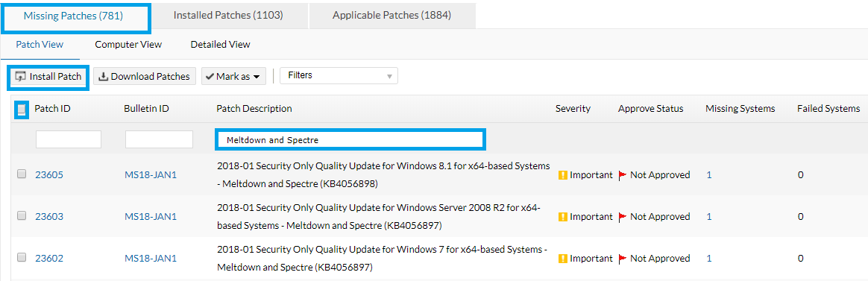Click the Important severity icon for patch 23602
This screenshot has width=868, height=281.
click(563, 259)
